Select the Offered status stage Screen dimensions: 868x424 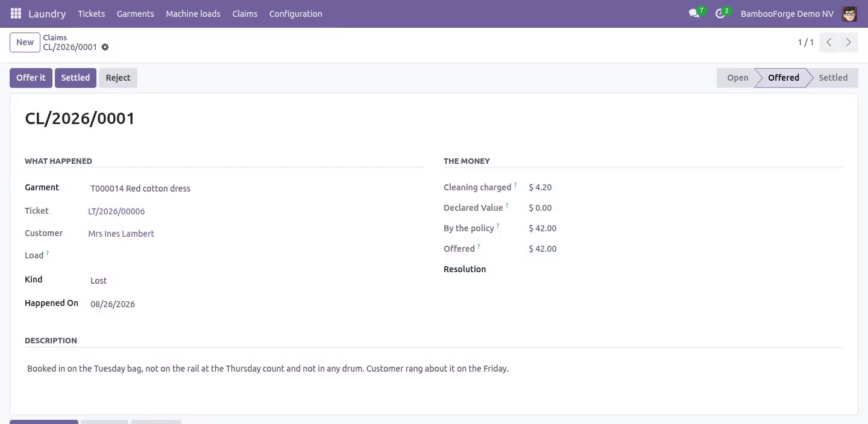(783, 78)
